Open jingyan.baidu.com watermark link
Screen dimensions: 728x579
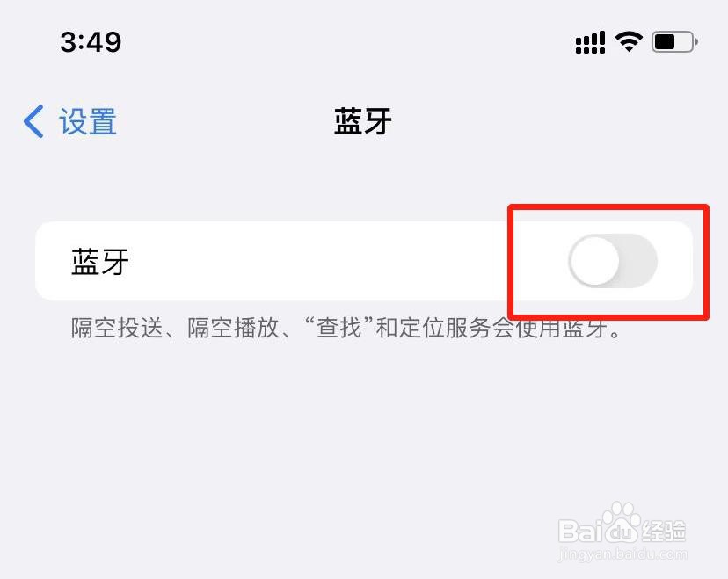coord(622,554)
